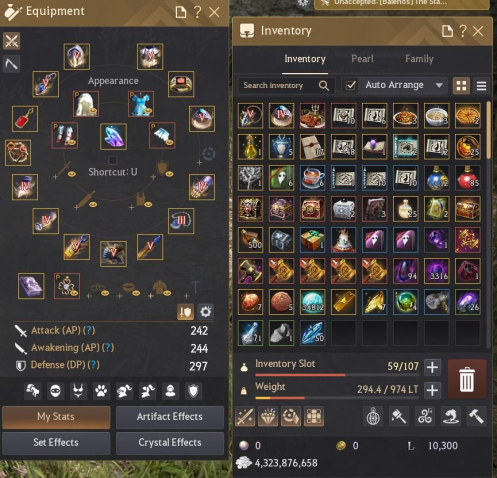Open equipment settings gear icon
This screenshot has height=478, width=497.
(x=205, y=312)
